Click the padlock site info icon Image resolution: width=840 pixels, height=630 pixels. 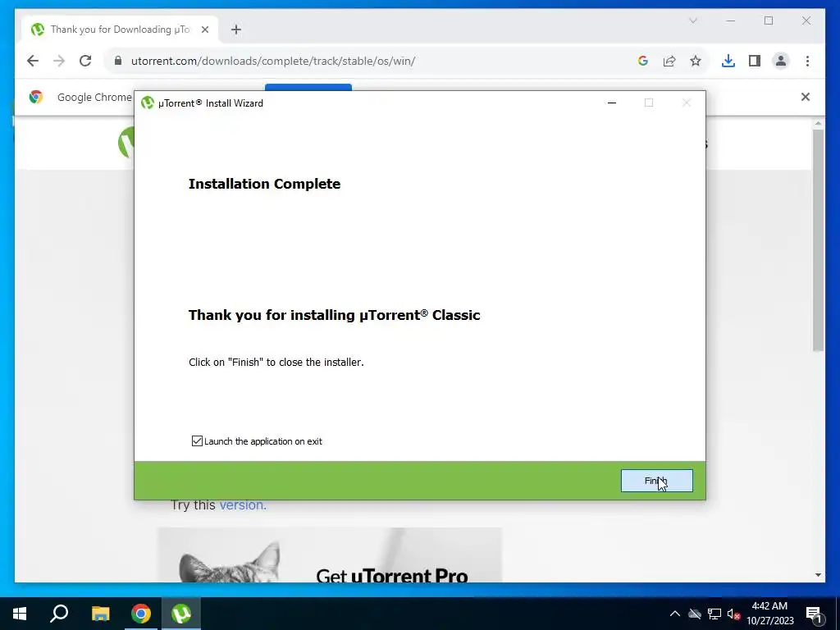coord(118,61)
